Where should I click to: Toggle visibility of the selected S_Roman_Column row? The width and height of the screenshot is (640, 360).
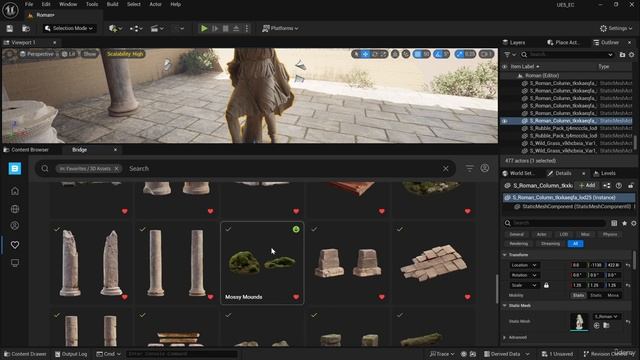504,121
